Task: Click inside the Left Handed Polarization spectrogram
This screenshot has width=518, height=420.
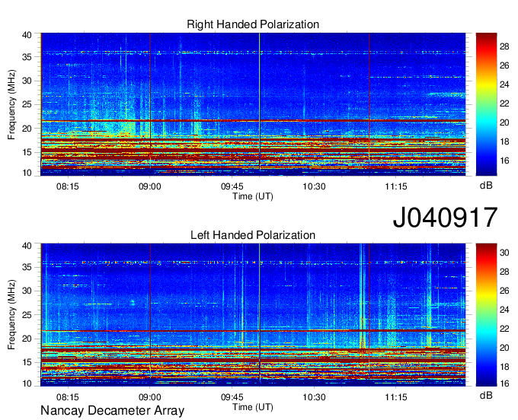Action: click(253, 314)
